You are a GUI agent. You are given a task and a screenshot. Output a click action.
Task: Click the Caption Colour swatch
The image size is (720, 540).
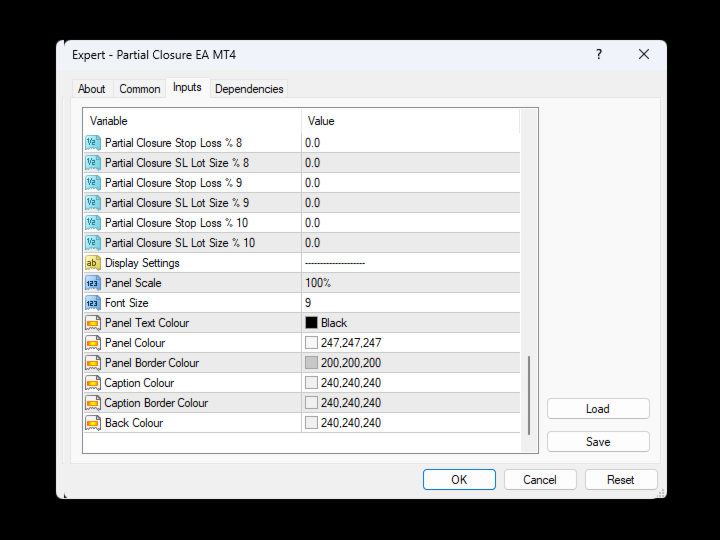click(x=311, y=382)
